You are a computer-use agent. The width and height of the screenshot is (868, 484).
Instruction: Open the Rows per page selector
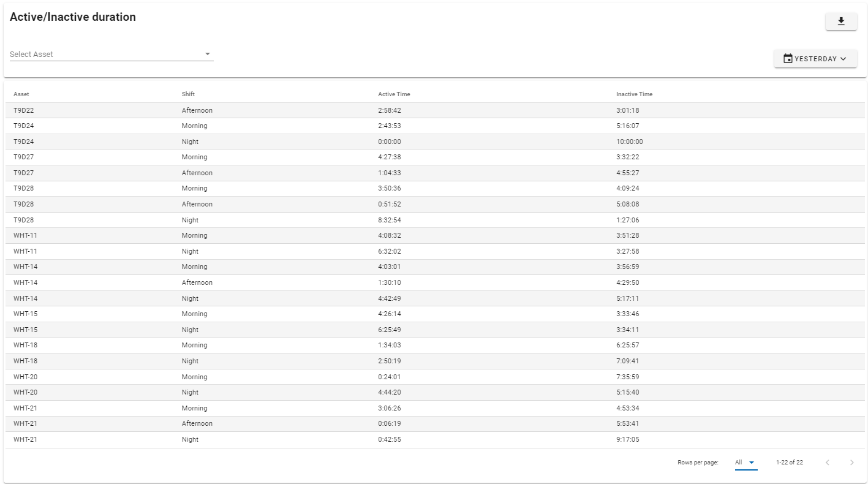(745, 463)
